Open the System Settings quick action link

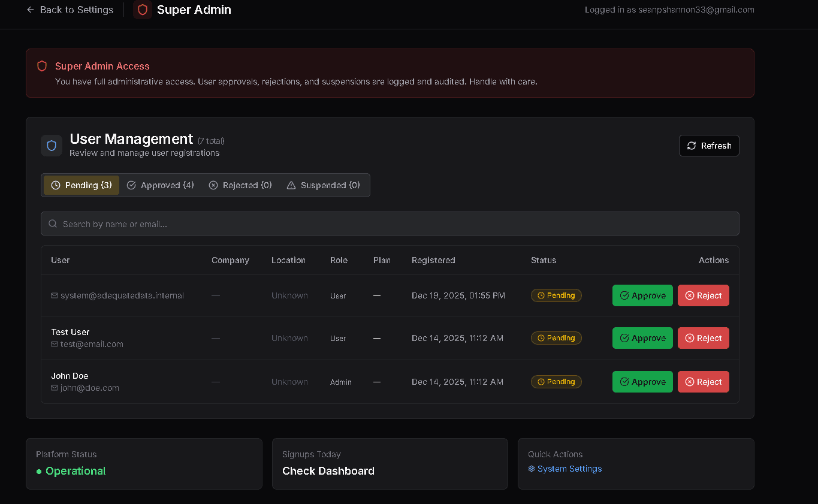click(569, 469)
